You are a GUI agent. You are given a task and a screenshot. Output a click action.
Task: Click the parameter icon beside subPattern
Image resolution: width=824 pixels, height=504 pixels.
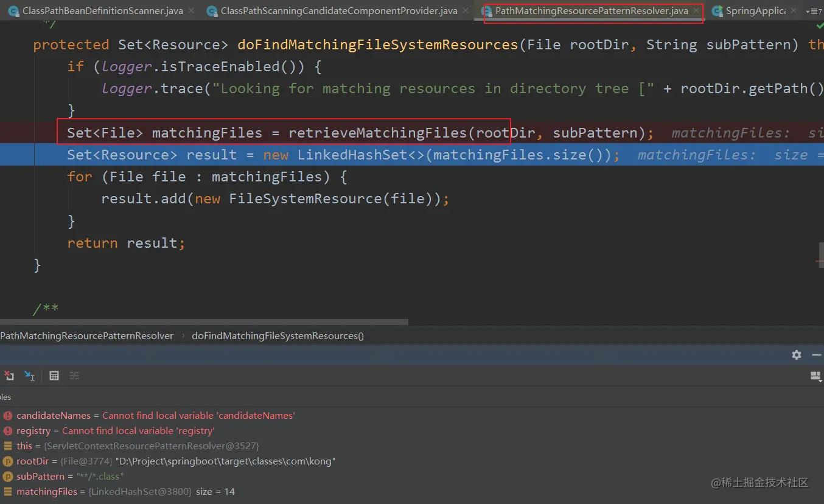tap(7, 477)
